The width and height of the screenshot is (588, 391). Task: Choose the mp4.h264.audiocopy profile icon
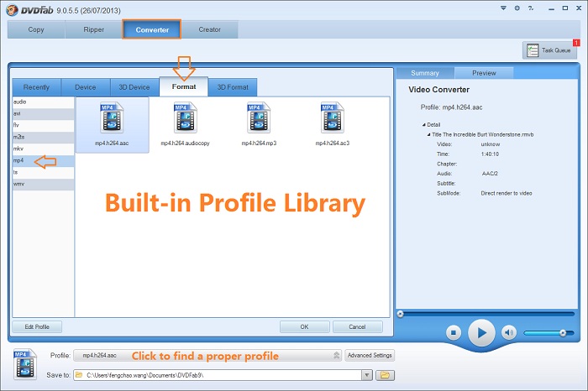pos(186,118)
